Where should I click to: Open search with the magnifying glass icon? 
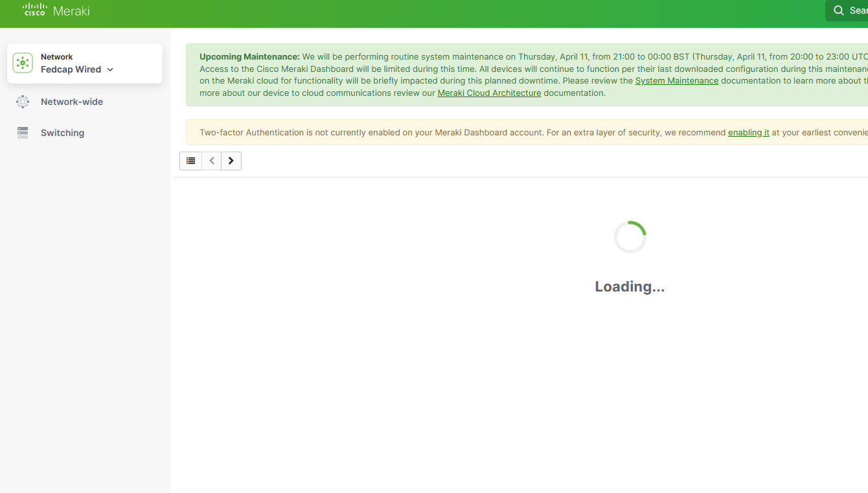click(x=839, y=10)
